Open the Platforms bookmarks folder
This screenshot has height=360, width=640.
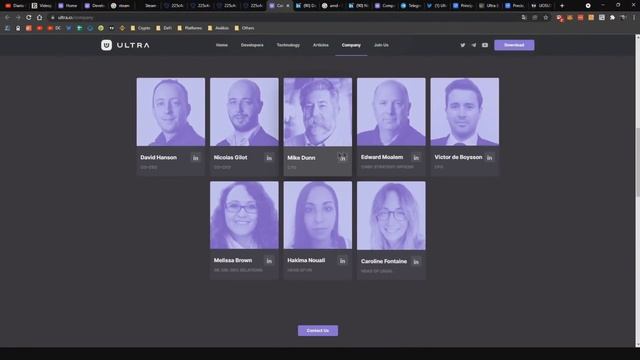click(x=190, y=28)
